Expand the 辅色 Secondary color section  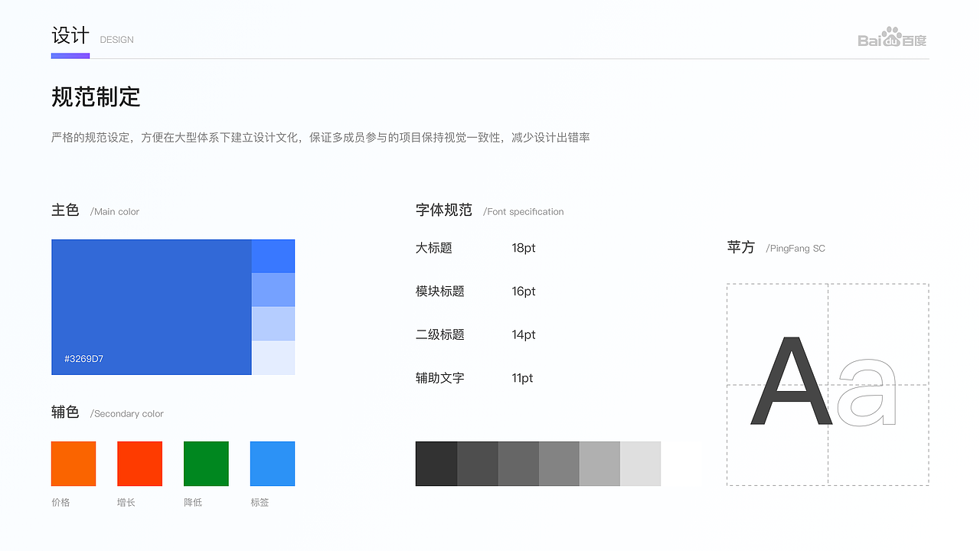tap(65, 413)
